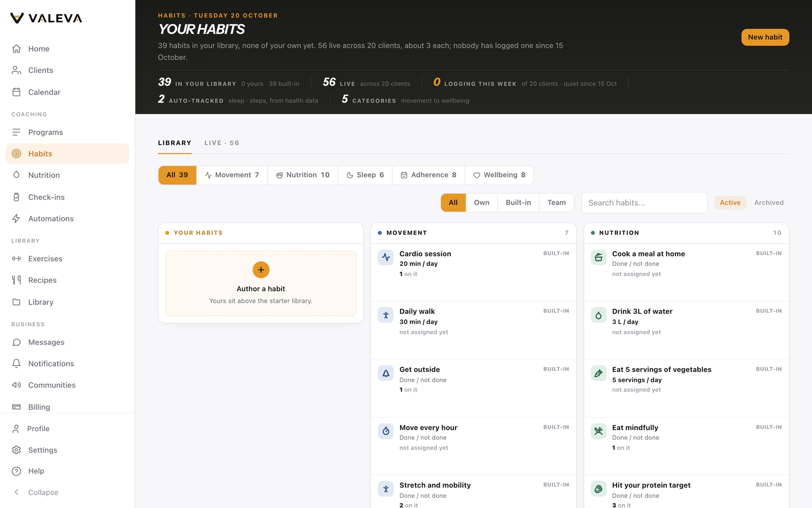Open the Daily walk habit
The width and height of the screenshot is (812, 508).
(474, 330)
